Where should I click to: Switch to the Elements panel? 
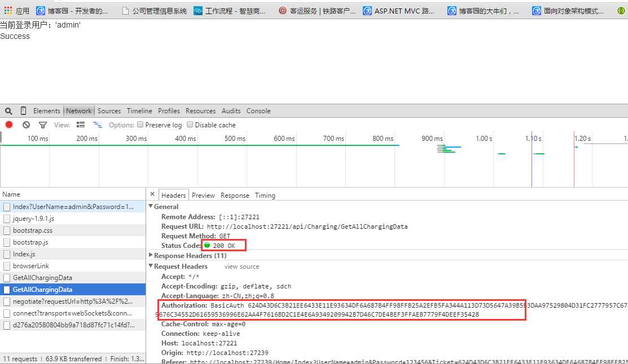coord(46,111)
